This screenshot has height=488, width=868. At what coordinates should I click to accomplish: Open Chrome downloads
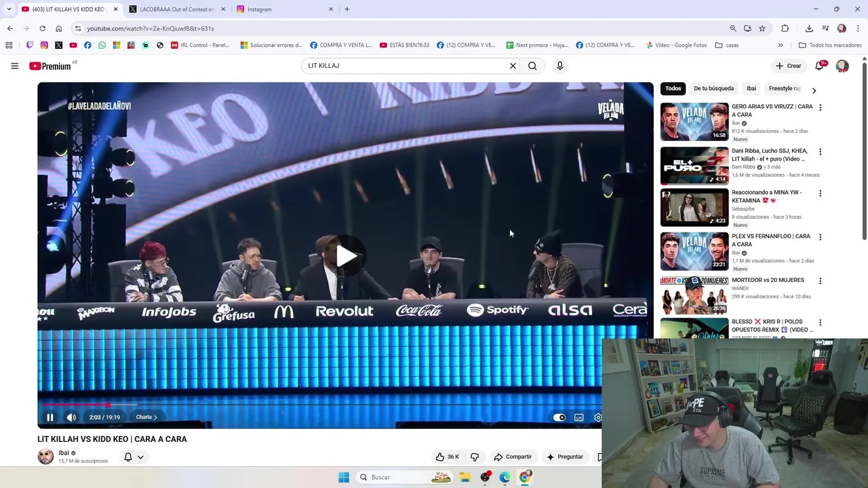tap(809, 28)
